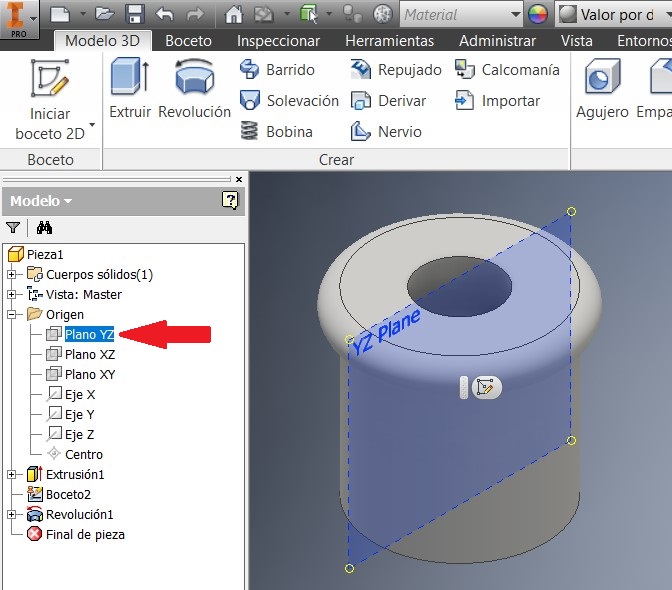The image size is (672, 590).
Task: Click the binoculars find icon
Action: click(x=44, y=228)
